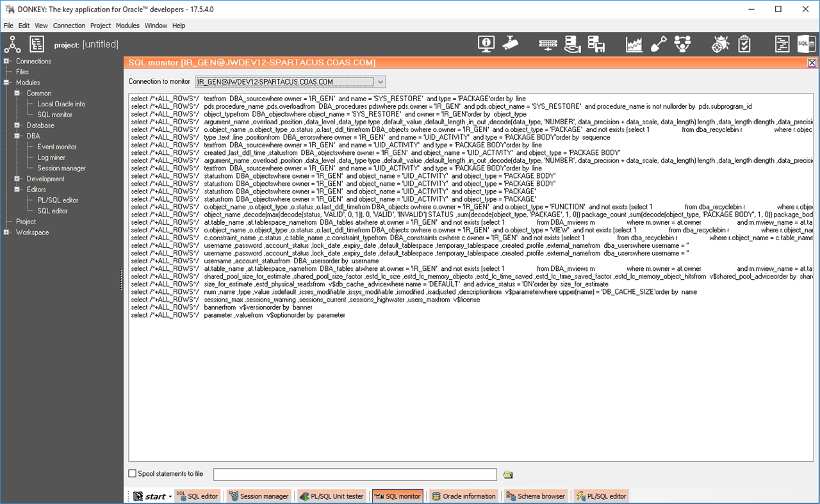Expand the Workspace tree node
The image size is (820, 504).
point(6,232)
